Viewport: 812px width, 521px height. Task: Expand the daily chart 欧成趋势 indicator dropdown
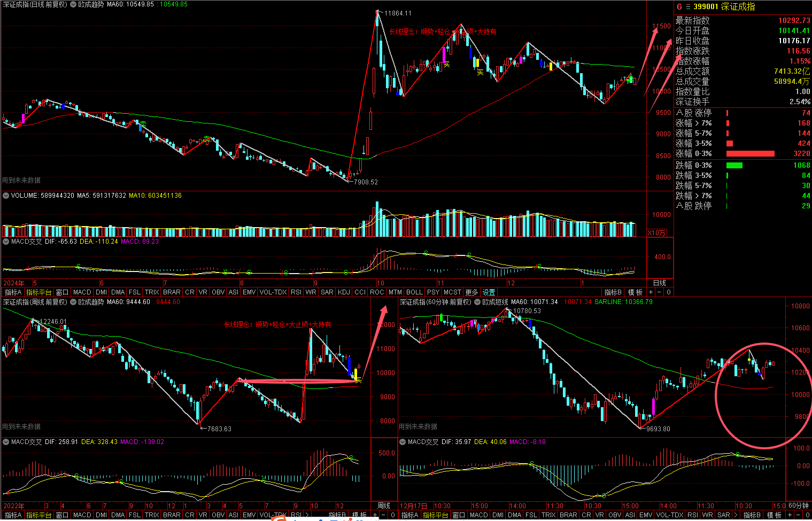click(73, 4)
